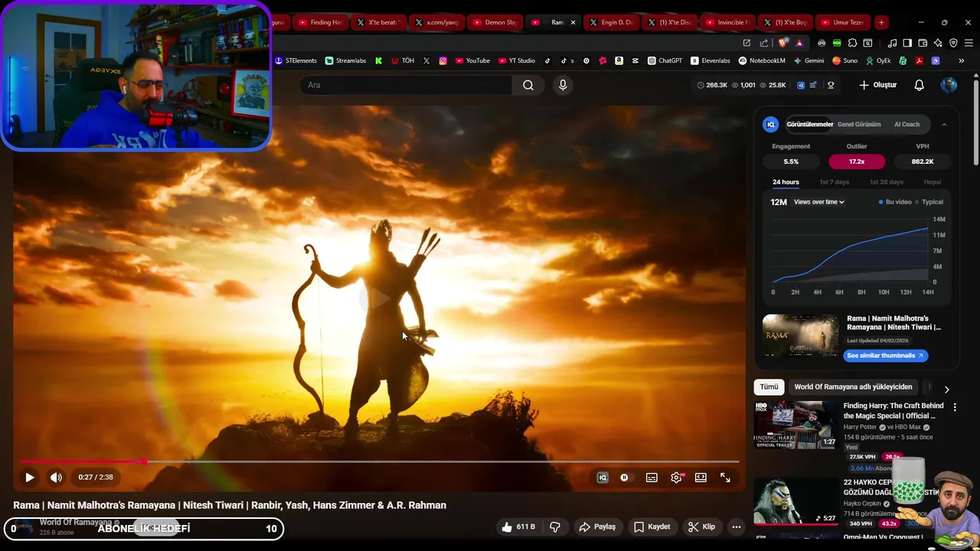Switch to theater mode icon
The image size is (980, 551).
(x=701, y=478)
